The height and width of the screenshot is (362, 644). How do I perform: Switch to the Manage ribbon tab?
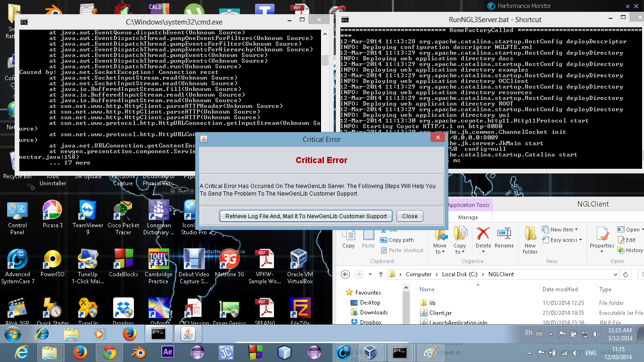pos(468,217)
